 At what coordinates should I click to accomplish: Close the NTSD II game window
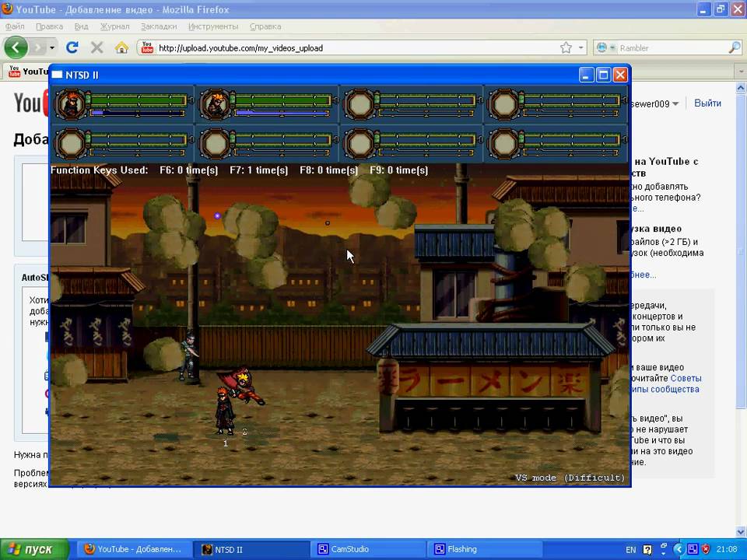(x=620, y=75)
